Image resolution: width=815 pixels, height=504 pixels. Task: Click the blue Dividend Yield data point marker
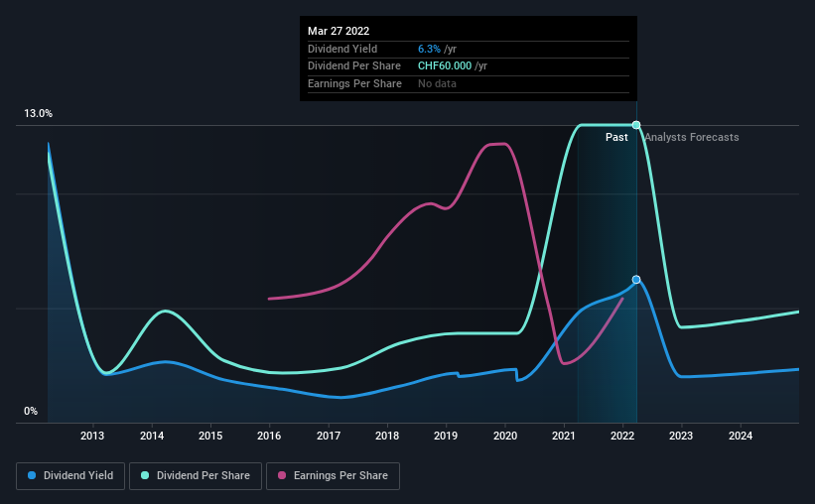coord(636,280)
